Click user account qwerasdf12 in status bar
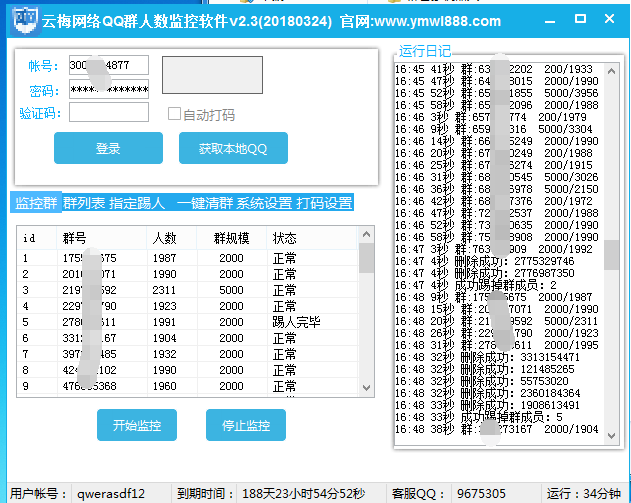The height and width of the screenshot is (503, 631). click(x=111, y=494)
